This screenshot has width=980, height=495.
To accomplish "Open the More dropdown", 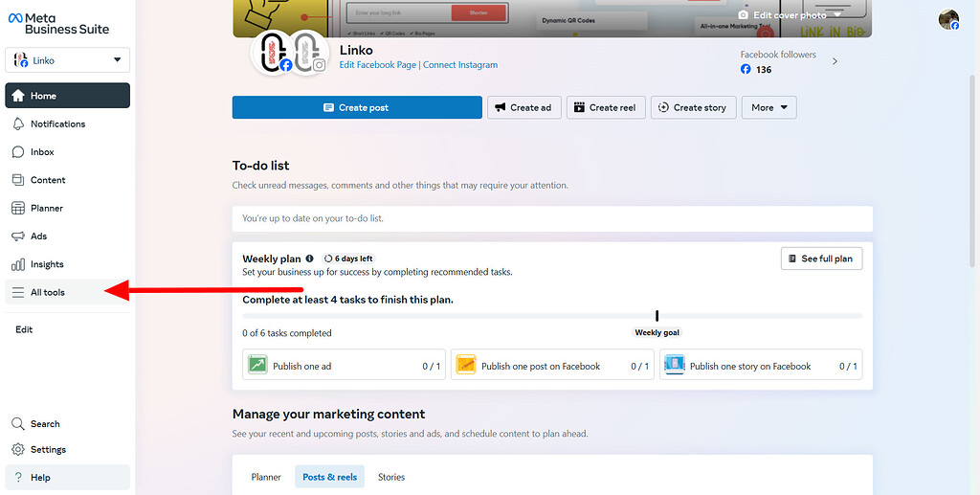I will tap(768, 107).
